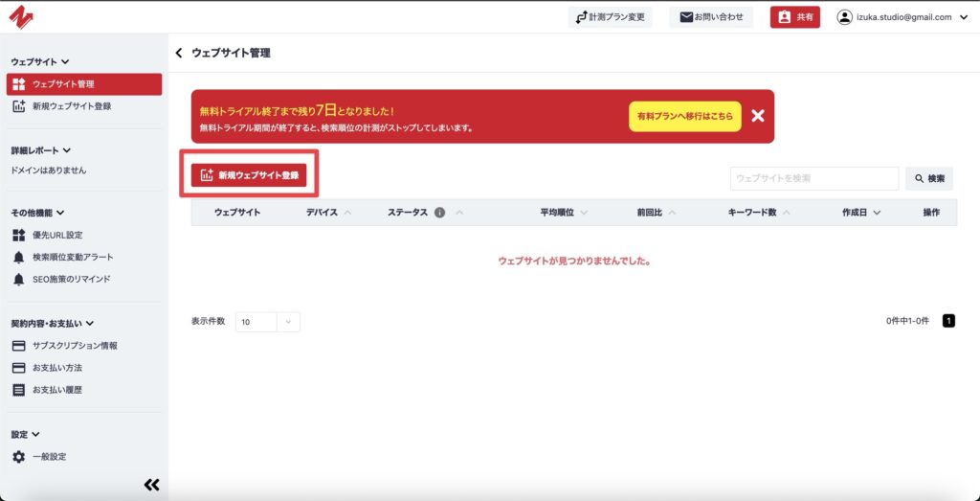The width and height of the screenshot is (980, 501).
Task: Open 一般設定 gear settings
Action: 49,457
